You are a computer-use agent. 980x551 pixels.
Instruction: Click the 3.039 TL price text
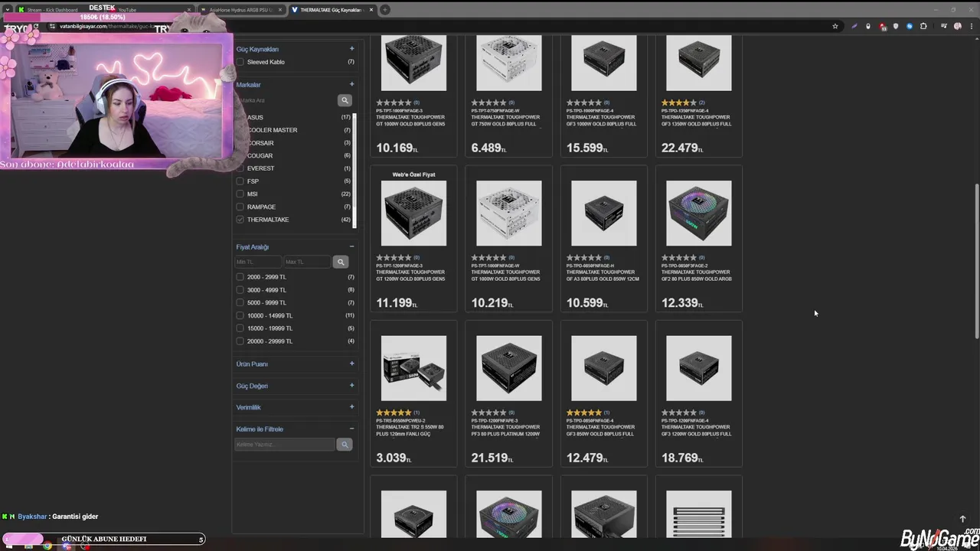tap(394, 458)
